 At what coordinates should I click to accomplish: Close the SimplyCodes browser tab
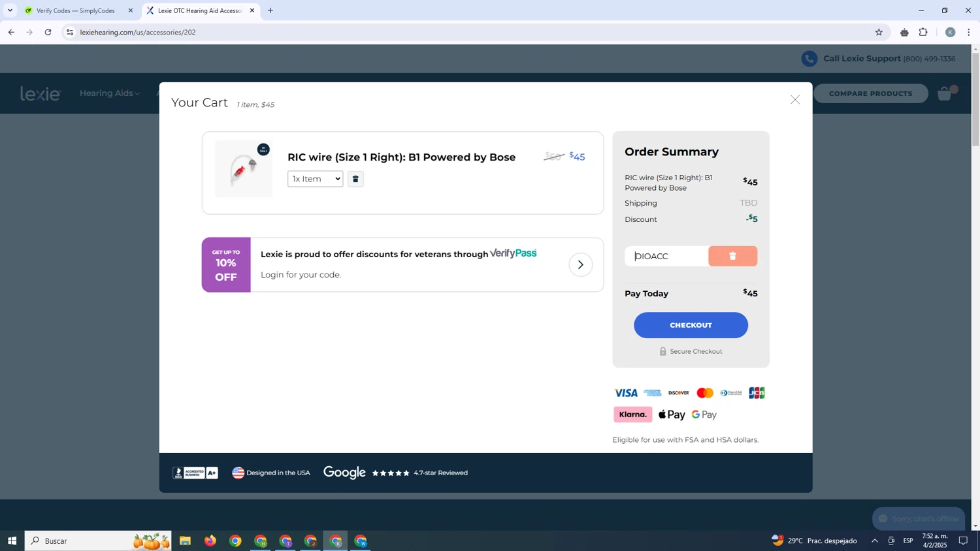click(x=131, y=10)
